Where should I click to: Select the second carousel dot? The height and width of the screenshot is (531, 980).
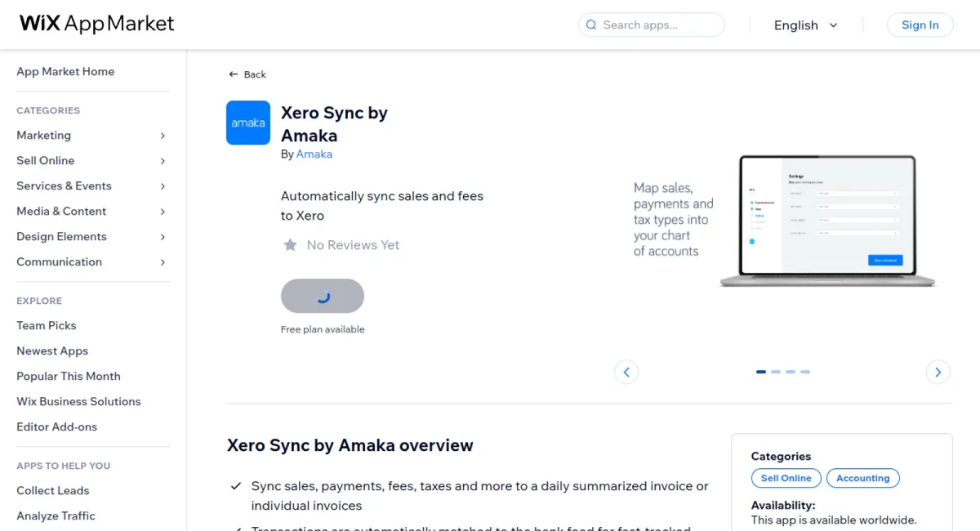point(776,372)
